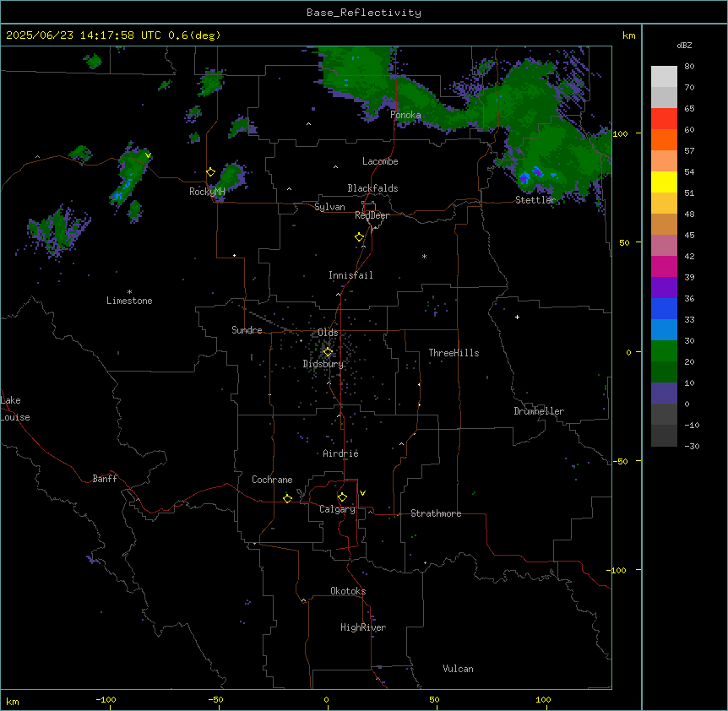Click the Drumheller label

[539, 411]
